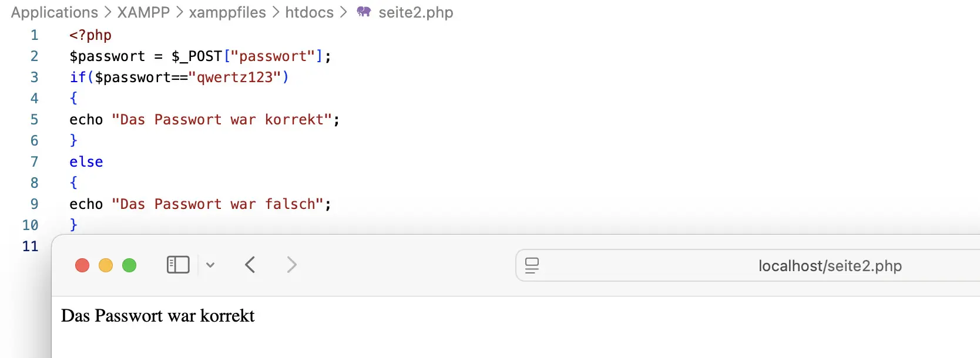Open the sidebar dropdown chevron menu
The width and height of the screenshot is (980, 358).
click(x=210, y=265)
